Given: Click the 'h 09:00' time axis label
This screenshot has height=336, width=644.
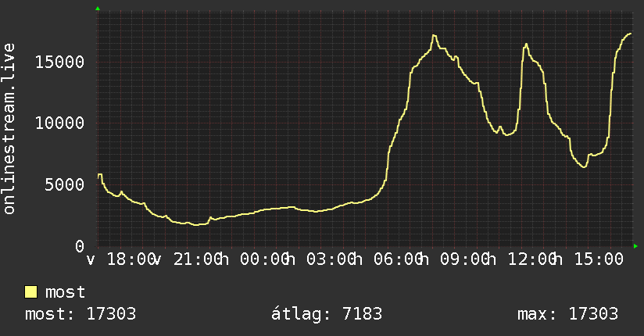Looking at the screenshot, I should tap(454, 259).
